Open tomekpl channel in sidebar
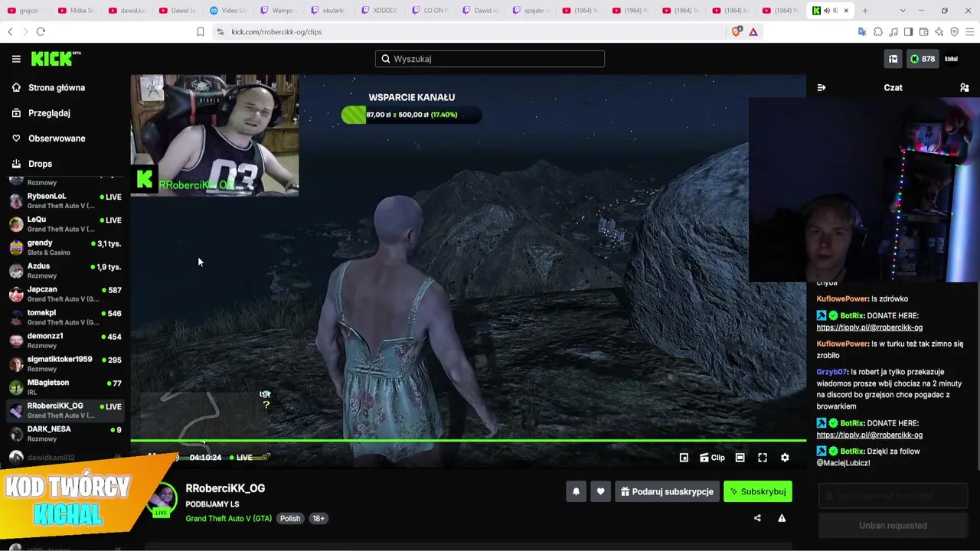The height and width of the screenshot is (551, 980). click(x=65, y=317)
